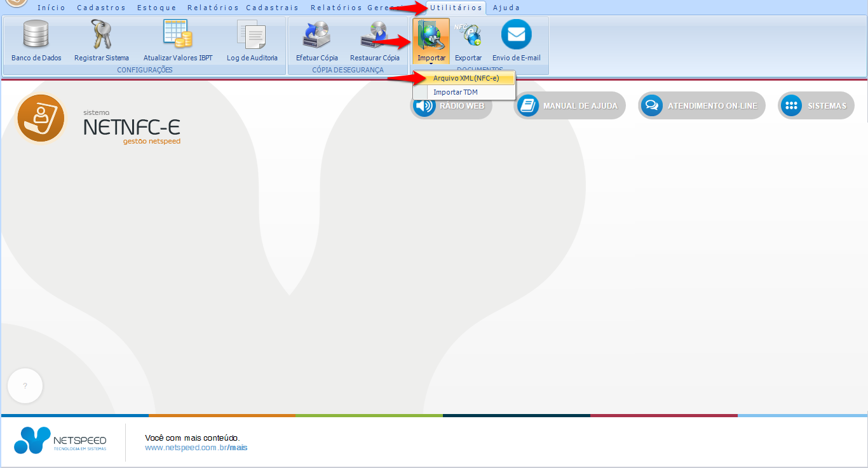Image resolution: width=868 pixels, height=468 pixels.
Task: Open Atualizar Valores IBPT
Action: pyautogui.click(x=178, y=41)
